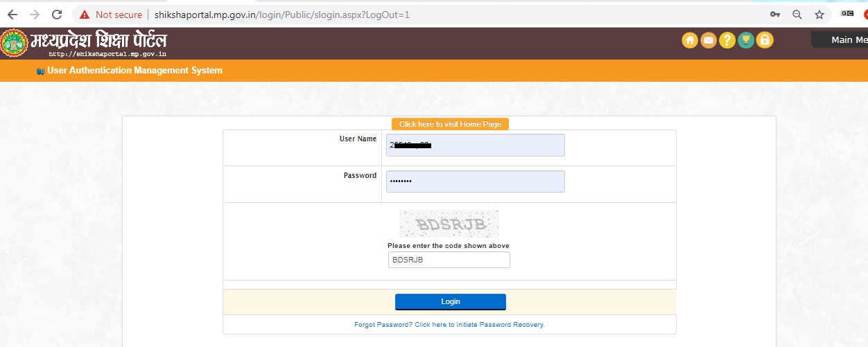This screenshot has height=347, width=868.
Task: Click the padlock login icon
Action: 765,41
